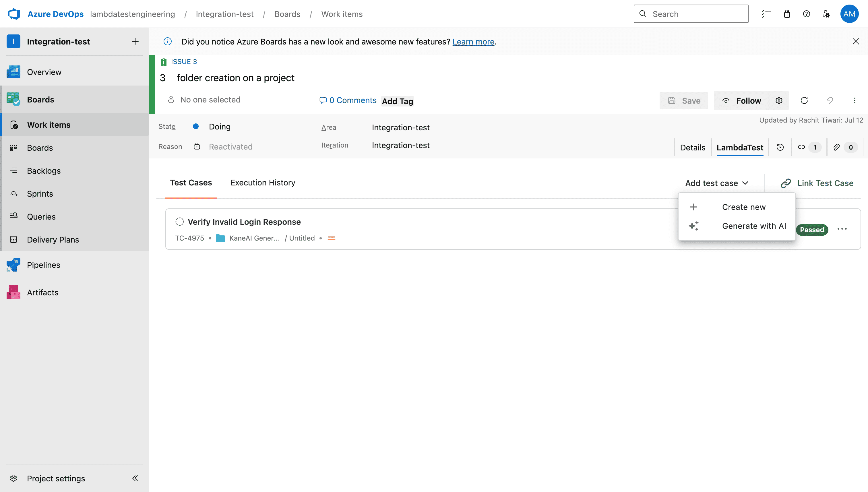868x492 pixels.
Task: Open the Marketplace shopping bag icon
Action: 786,14
